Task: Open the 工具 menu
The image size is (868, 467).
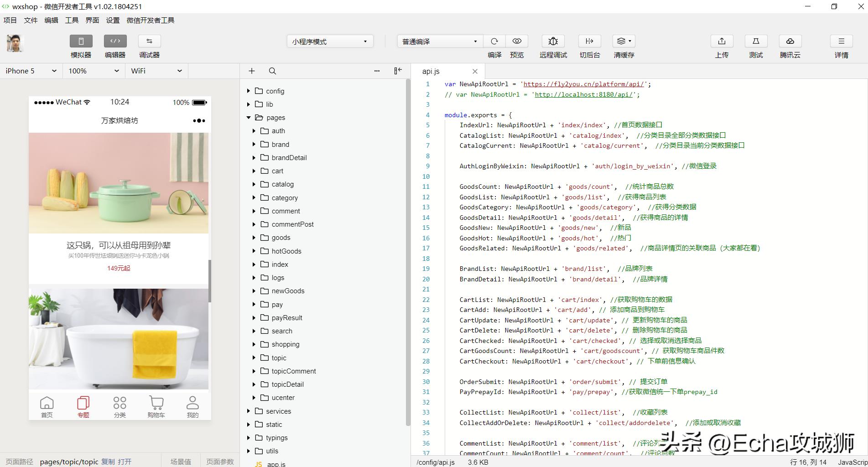Action: click(x=72, y=20)
